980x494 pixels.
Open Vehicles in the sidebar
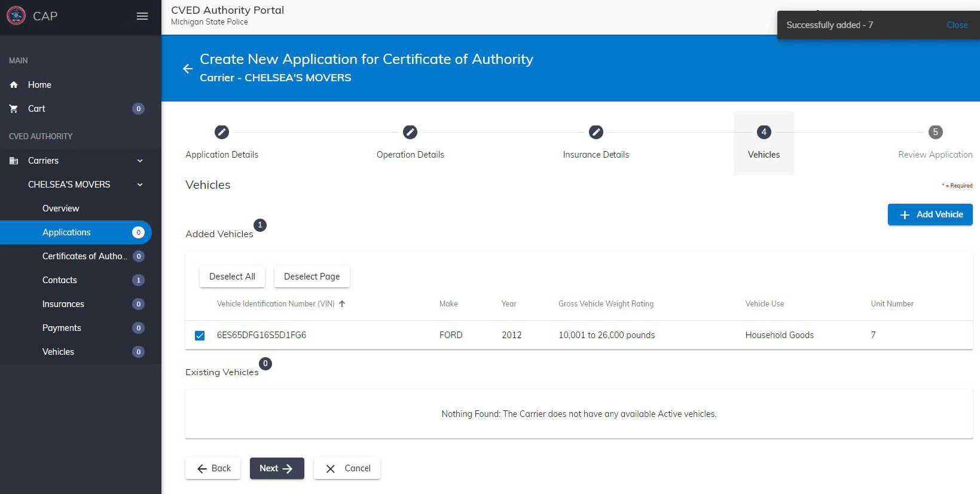(x=76, y=352)
